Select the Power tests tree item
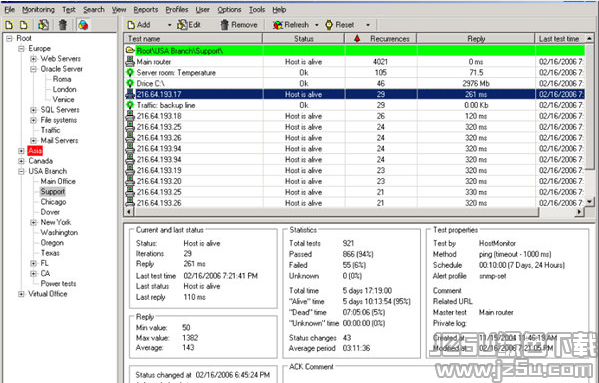This screenshot has width=599, height=383. (58, 283)
